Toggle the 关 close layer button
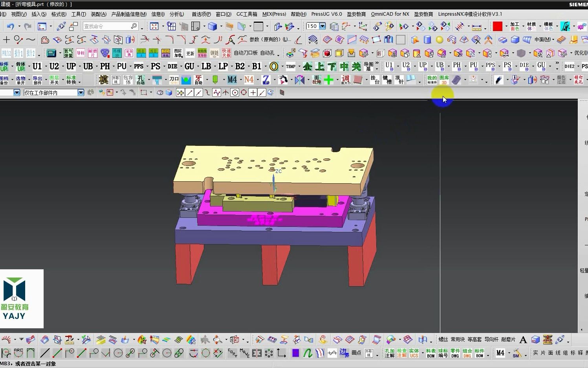 tap(356, 66)
